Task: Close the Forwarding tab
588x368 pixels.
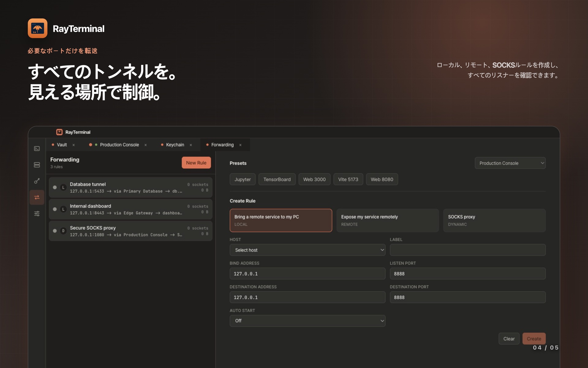Action: [x=240, y=145]
